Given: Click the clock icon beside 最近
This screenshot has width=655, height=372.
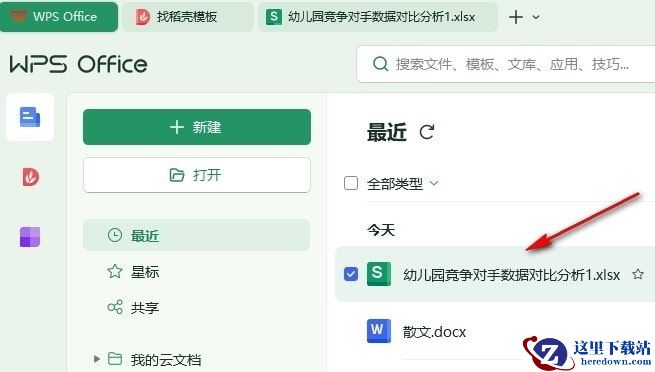Looking at the screenshot, I should (115, 235).
